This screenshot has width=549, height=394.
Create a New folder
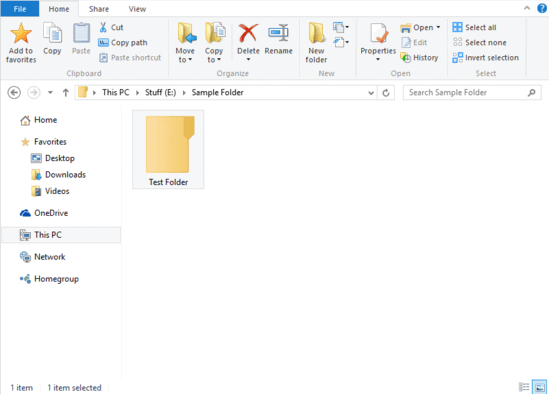coord(316,43)
